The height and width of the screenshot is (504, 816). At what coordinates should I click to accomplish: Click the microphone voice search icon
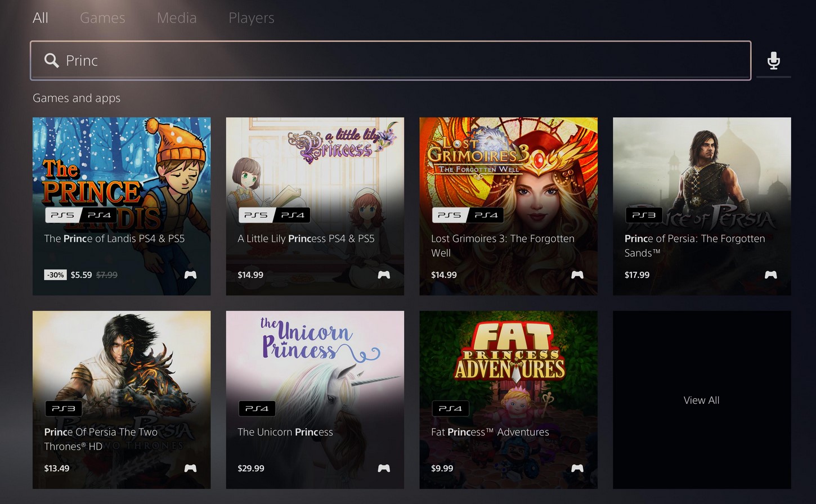[x=774, y=60]
